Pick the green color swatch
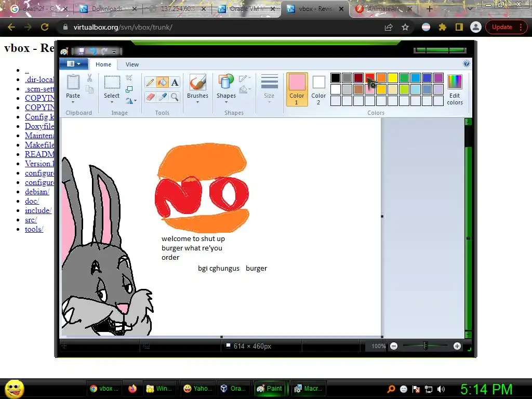532x399 pixels. pyautogui.click(x=404, y=78)
